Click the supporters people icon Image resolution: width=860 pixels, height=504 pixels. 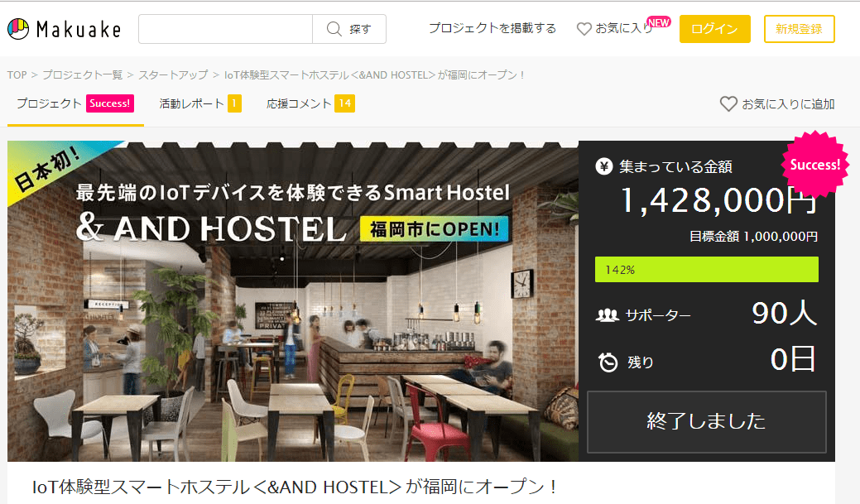pos(608,315)
